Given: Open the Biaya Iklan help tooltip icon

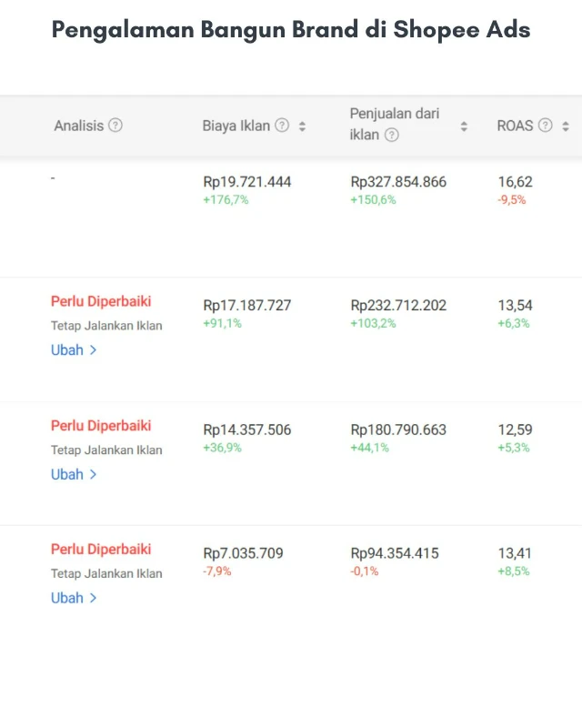Looking at the screenshot, I should pyautogui.click(x=282, y=126).
